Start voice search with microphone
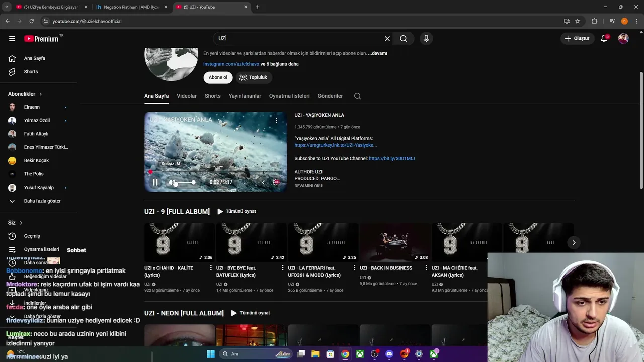644x362 pixels. (426, 38)
